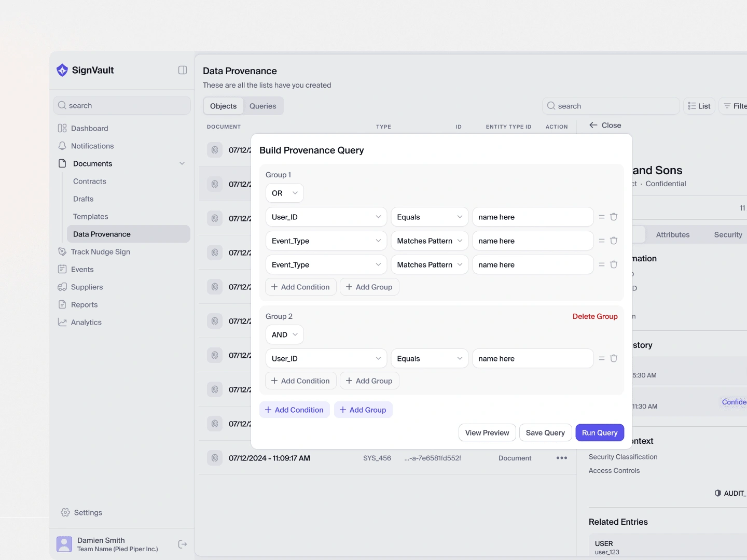
Task: Click reorder handle on second Event_Type row
Action: (x=602, y=264)
